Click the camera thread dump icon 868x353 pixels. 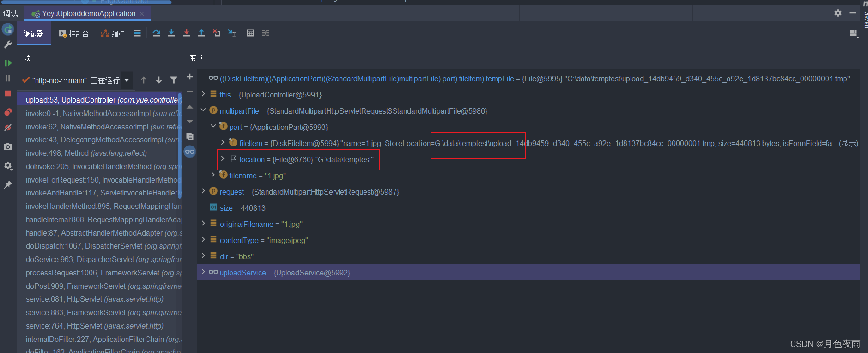pyautogui.click(x=8, y=146)
